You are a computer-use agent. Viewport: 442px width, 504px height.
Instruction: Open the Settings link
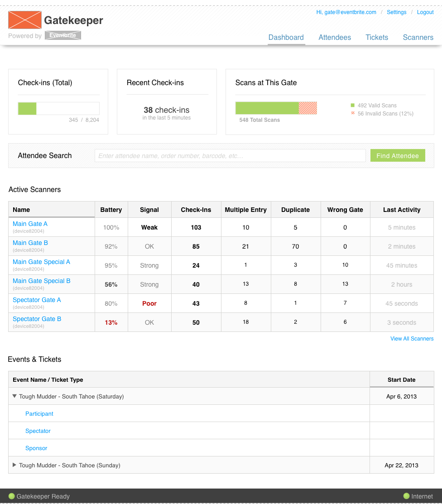click(397, 12)
